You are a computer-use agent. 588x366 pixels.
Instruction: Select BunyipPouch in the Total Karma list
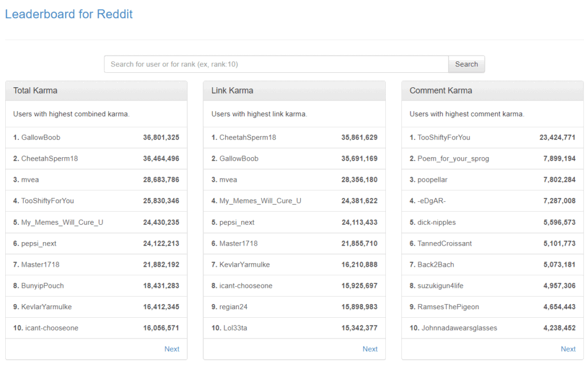coord(42,286)
